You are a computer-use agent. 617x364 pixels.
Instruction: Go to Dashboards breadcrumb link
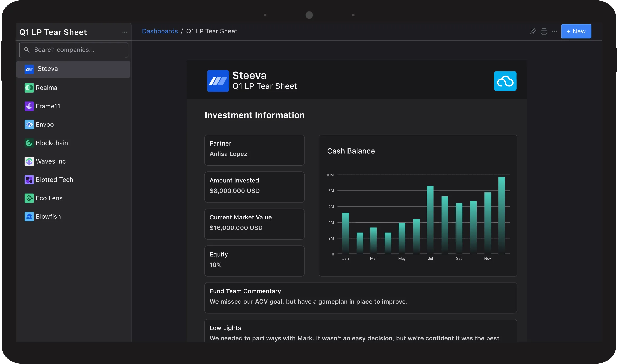[160, 31]
